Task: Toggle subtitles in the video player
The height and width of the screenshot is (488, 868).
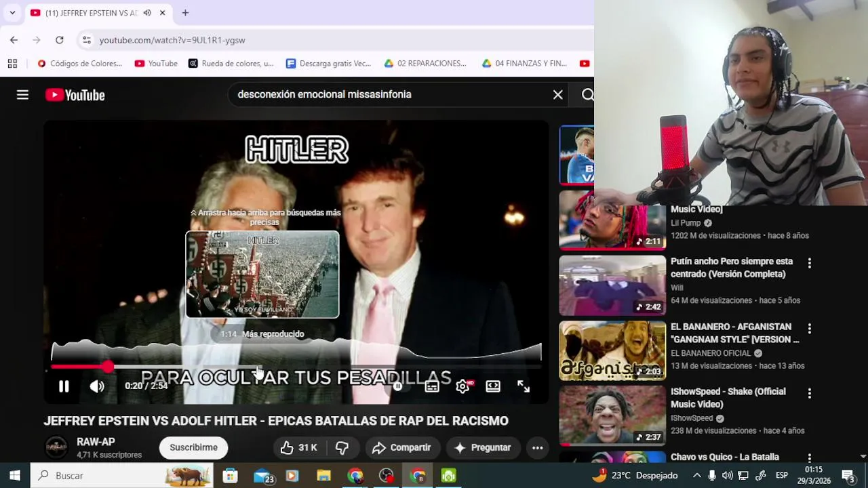Action: 431,386
